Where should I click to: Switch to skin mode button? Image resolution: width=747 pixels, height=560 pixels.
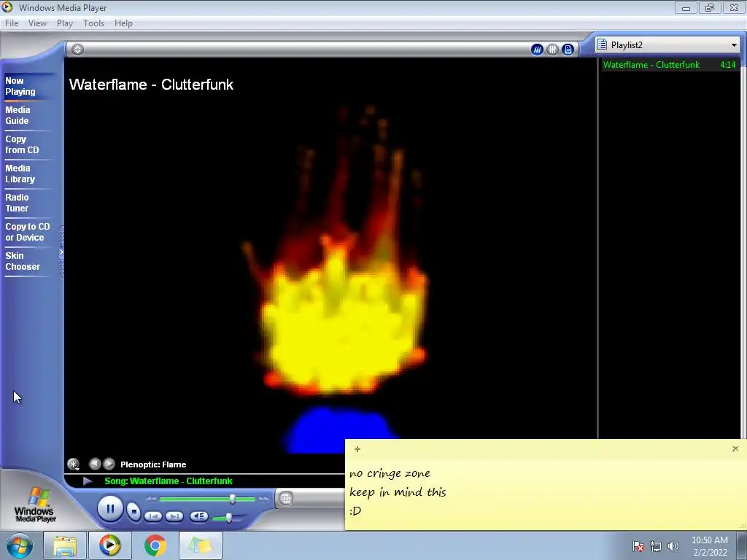286,499
